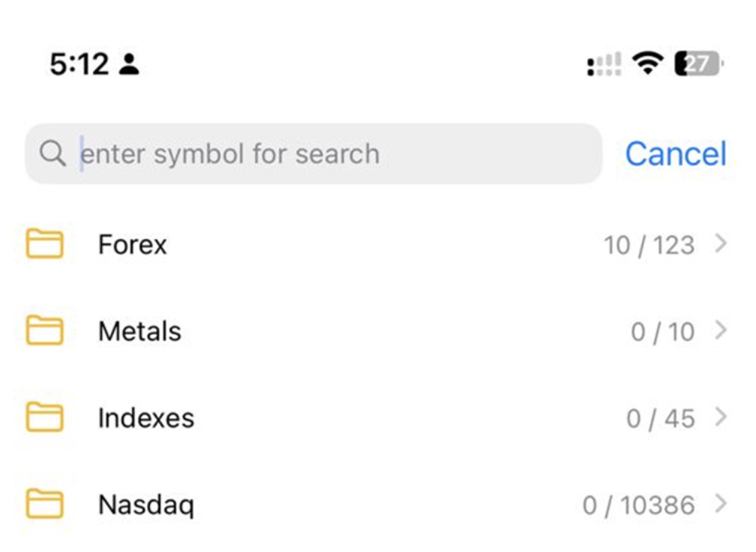Viewport: 756px width, 552px height.
Task: Tap the battery level indicator
Action: pos(698,64)
